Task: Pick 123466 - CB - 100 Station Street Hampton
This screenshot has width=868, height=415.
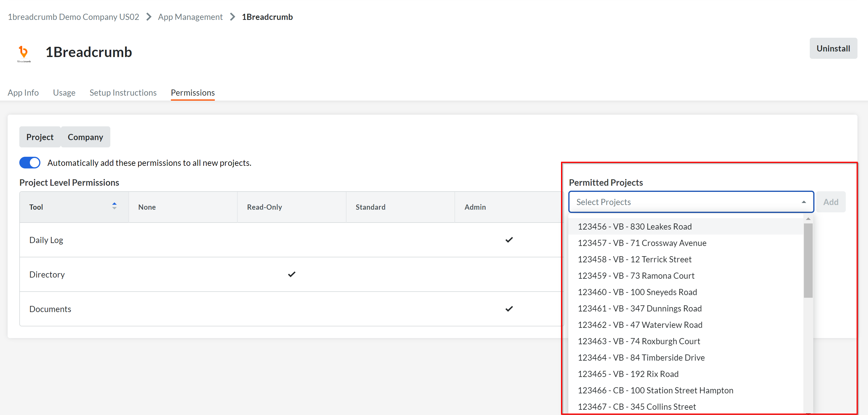Action: [686, 390]
